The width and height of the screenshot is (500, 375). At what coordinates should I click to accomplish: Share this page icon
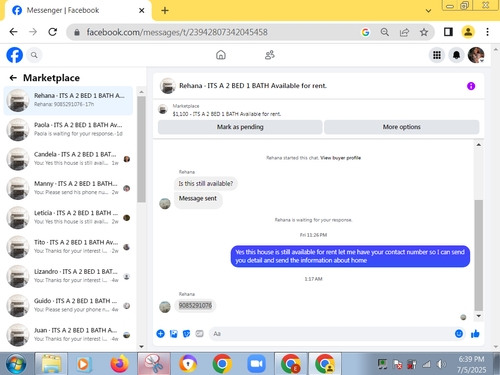pyautogui.click(x=404, y=32)
